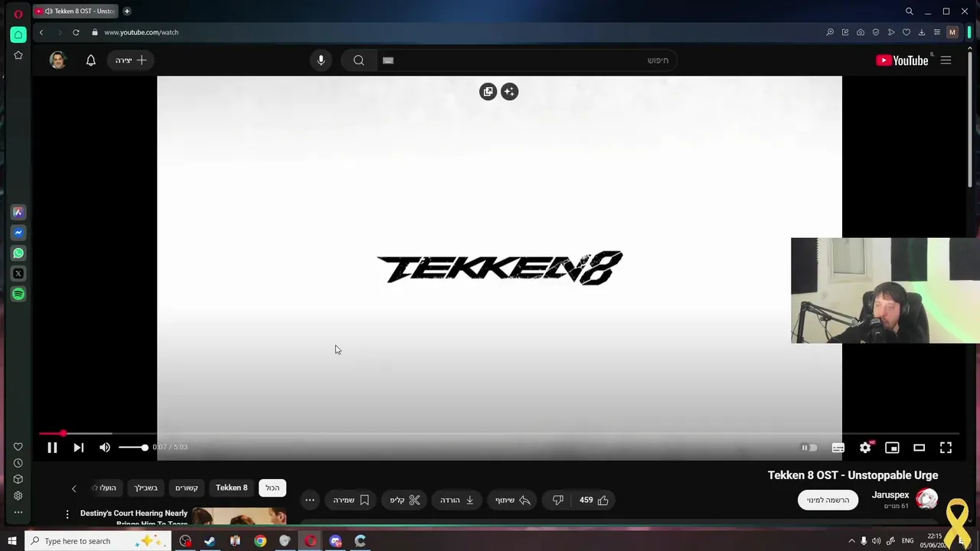Select the הכול filter chip
The width and height of the screenshot is (980, 551).
click(273, 487)
